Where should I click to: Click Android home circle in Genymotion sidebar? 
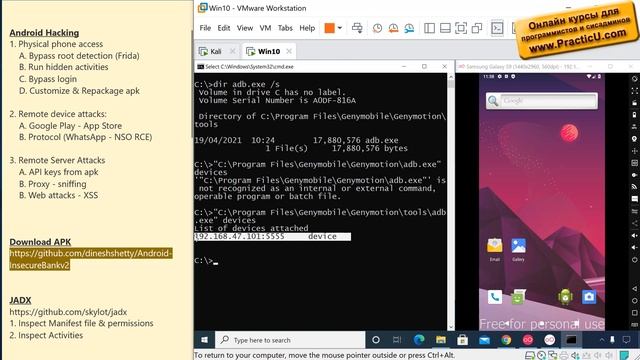634,301
